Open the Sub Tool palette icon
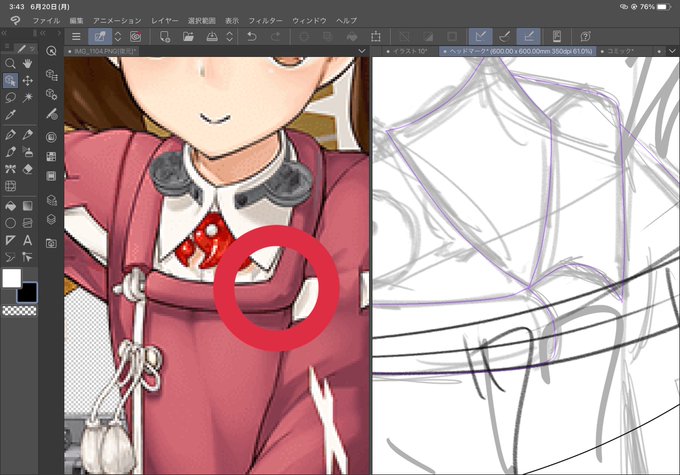Viewport: 680px width, 475px height. [51, 75]
